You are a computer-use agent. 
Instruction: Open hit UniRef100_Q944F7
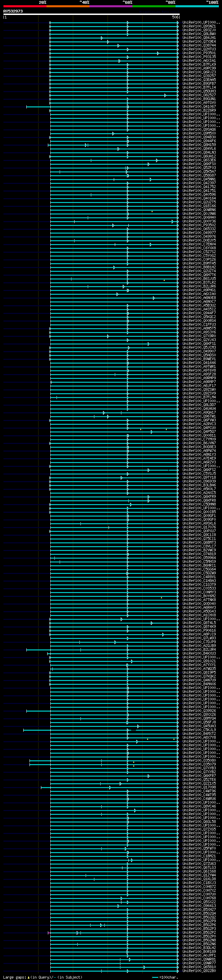199,313
